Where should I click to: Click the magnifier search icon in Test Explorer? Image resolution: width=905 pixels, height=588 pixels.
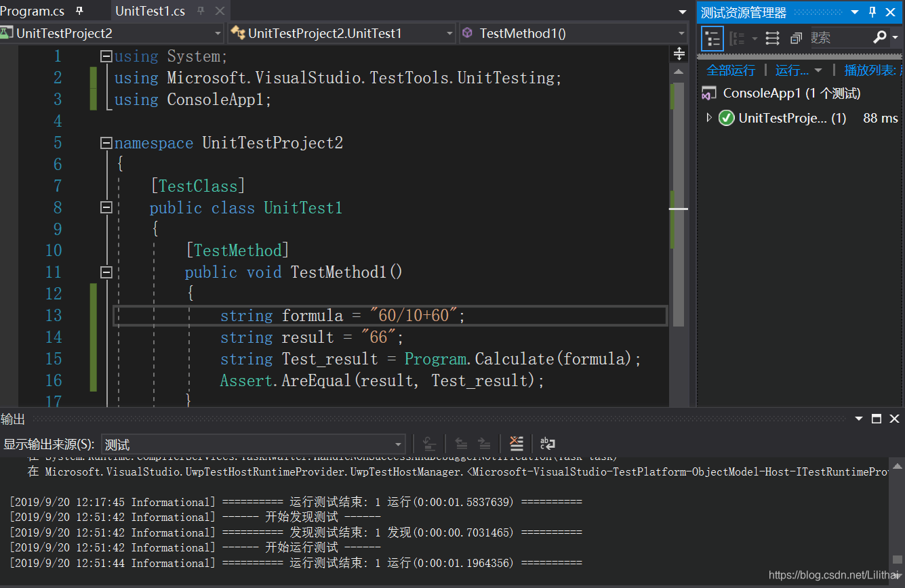click(879, 37)
